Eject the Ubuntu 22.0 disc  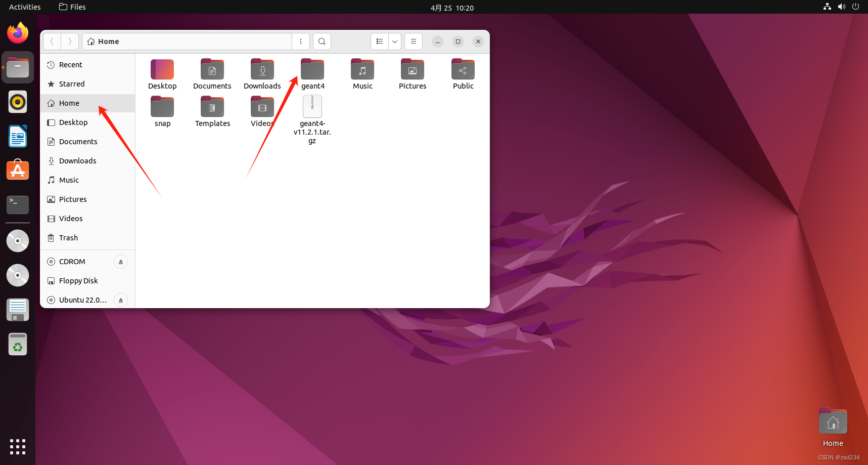[120, 300]
